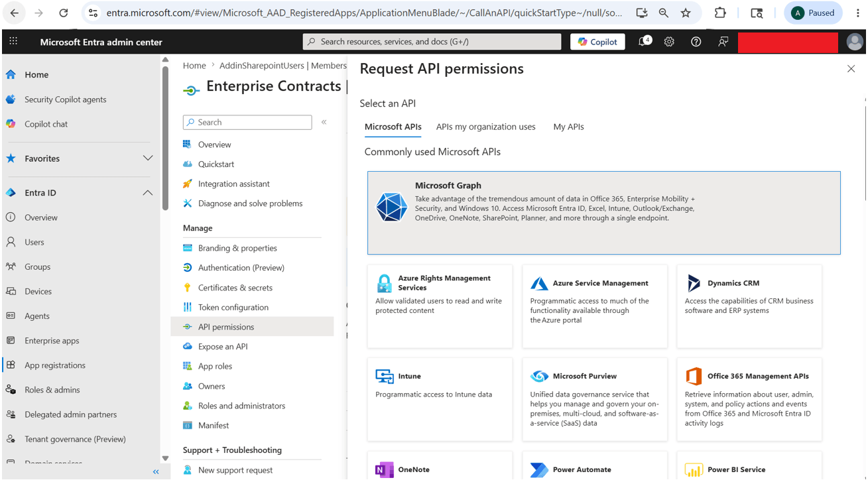Close the Request API permissions panel
This screenshot has width=868, height=482.
tap(851, 69)
